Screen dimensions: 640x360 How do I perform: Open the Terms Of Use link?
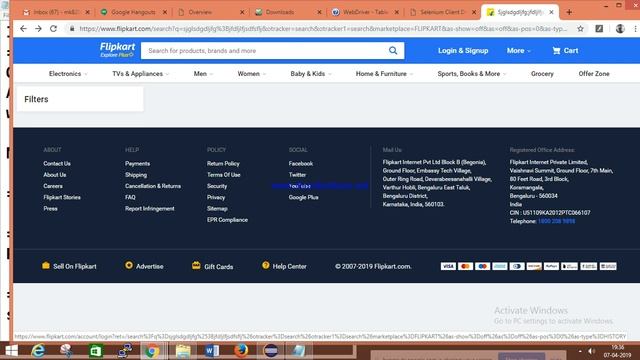[223, 175]
